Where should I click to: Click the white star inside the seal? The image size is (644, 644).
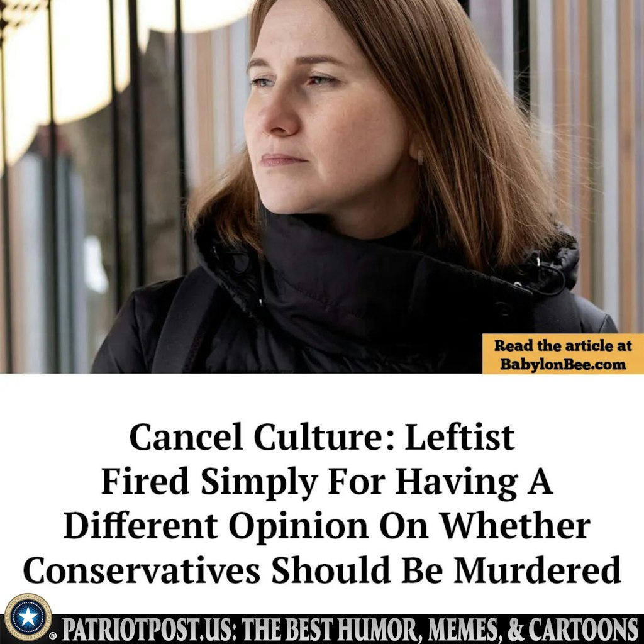tap(28, 617)
